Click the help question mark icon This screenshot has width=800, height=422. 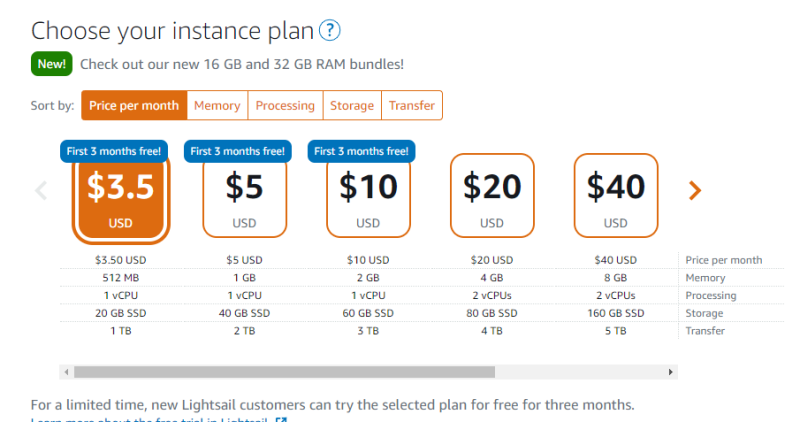click(x=329, y=30)
